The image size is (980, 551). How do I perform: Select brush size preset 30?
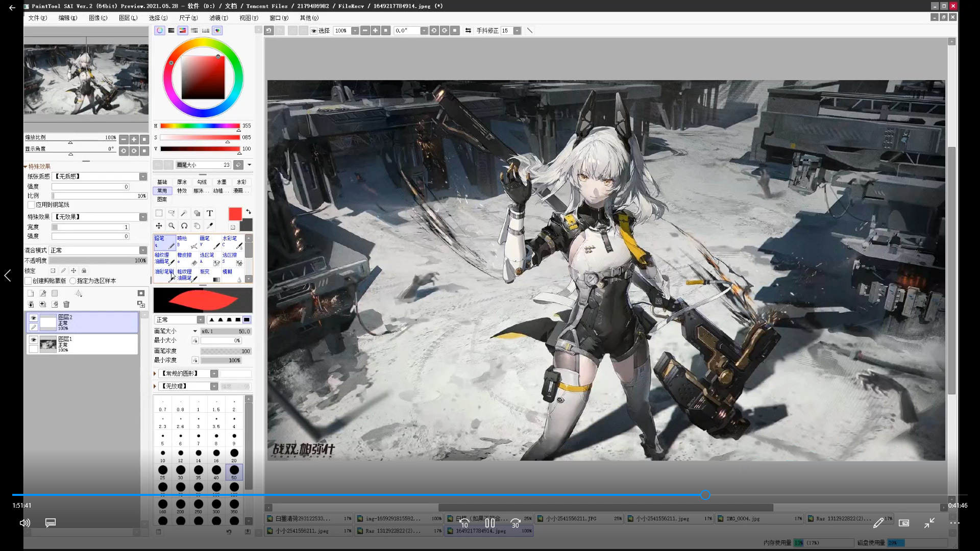(x=181, y=472)
